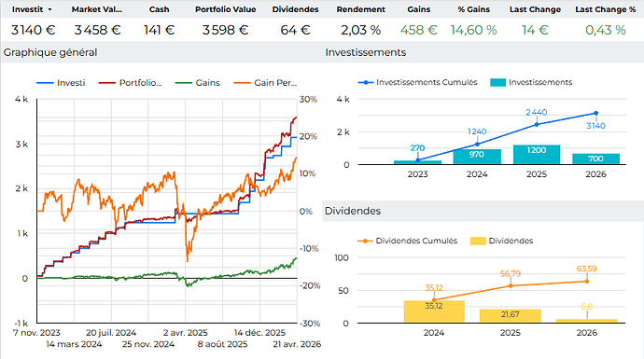Click the 3140 cumulative data point
644x359 pixels.
(596, 113)
